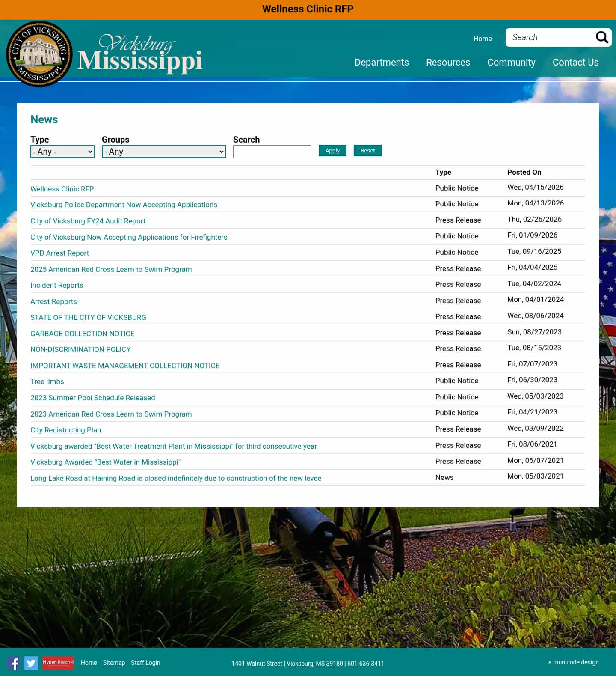
Task: Click date Wed, 04/15/2026
Action: point(535,187)
